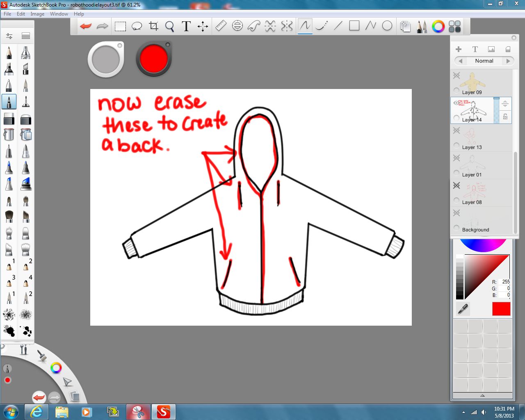Activate the Crop tool
Image resolution: width=525 pixels, height=420 pixels.
coord(153,26)
